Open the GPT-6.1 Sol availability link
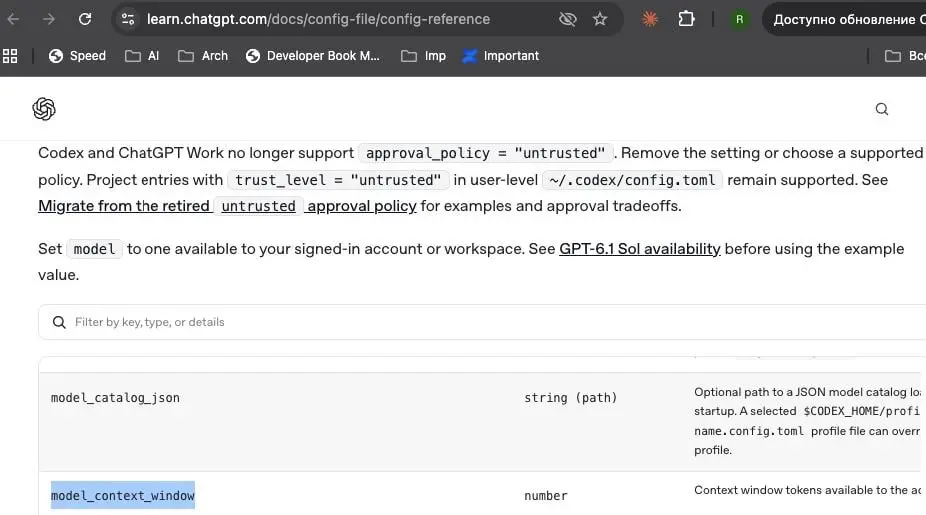 pyautogui.click(x=640, y=249)
